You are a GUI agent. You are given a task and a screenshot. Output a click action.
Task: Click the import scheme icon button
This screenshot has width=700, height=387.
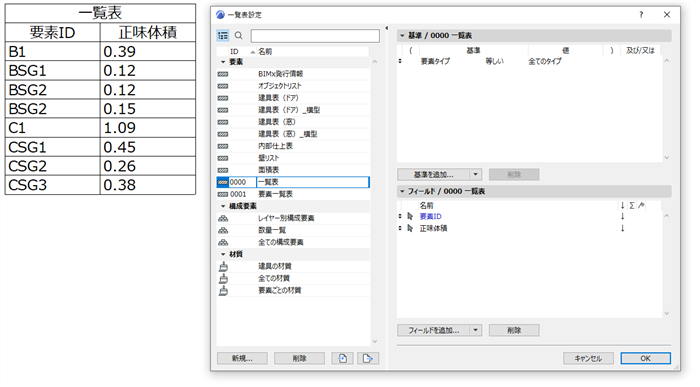pos(342,358)
